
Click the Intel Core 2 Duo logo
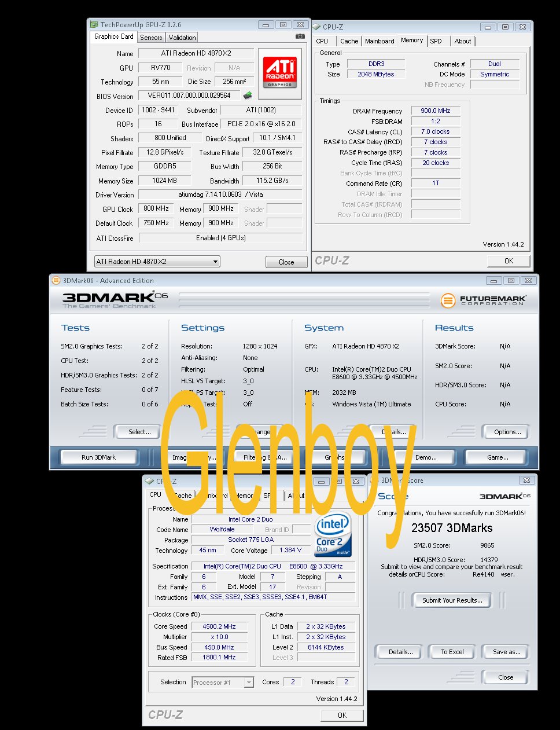pyautogui.click(x=333, y=534)
